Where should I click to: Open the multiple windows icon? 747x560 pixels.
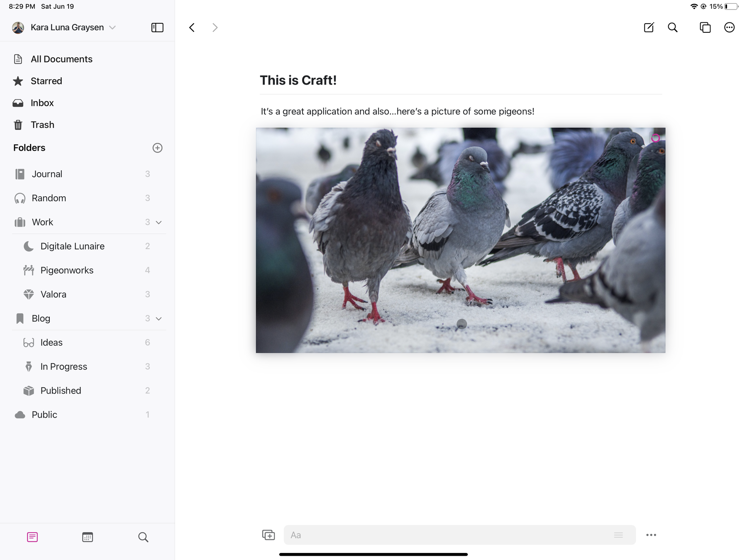pyautogui.click(x=705, y=27)
